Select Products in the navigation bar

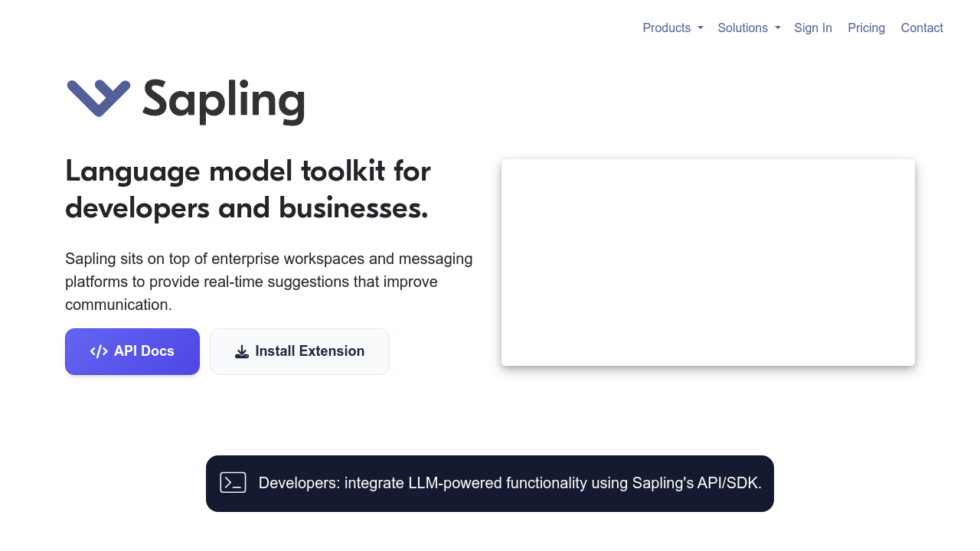click(x=667, y=28)
